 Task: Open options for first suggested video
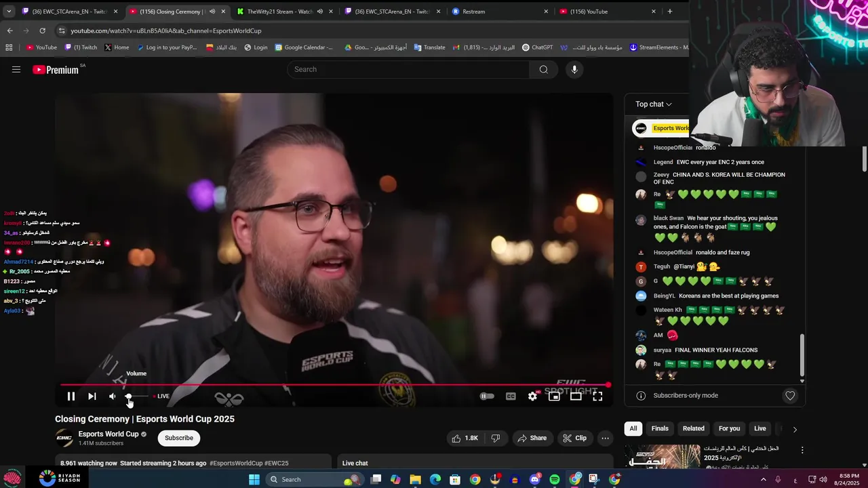(802, 450)
